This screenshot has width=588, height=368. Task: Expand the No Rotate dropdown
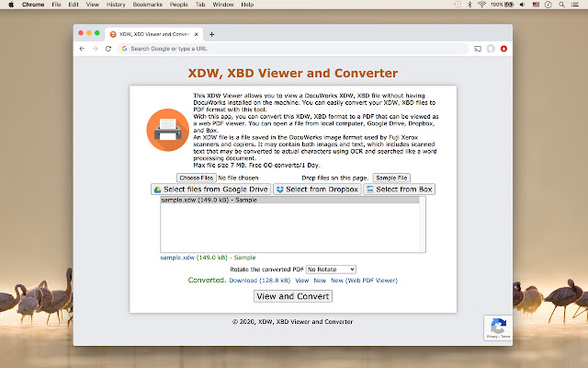[x=331, y=270]
